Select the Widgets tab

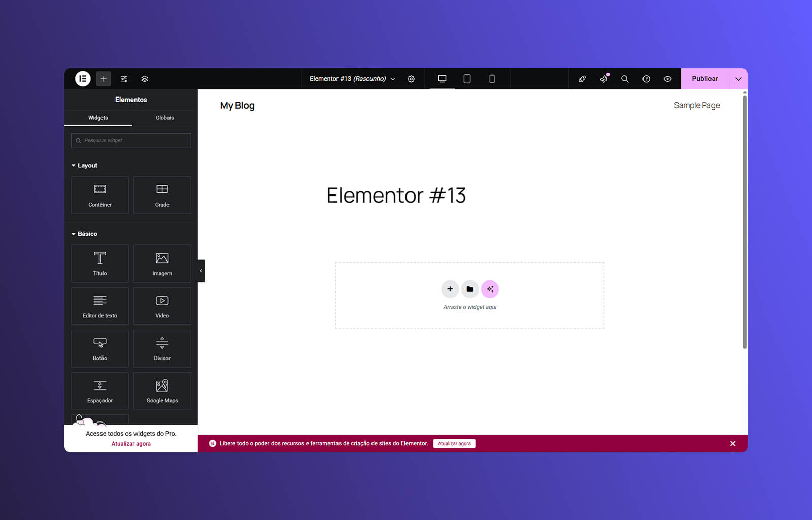click(x=98, y=118)
